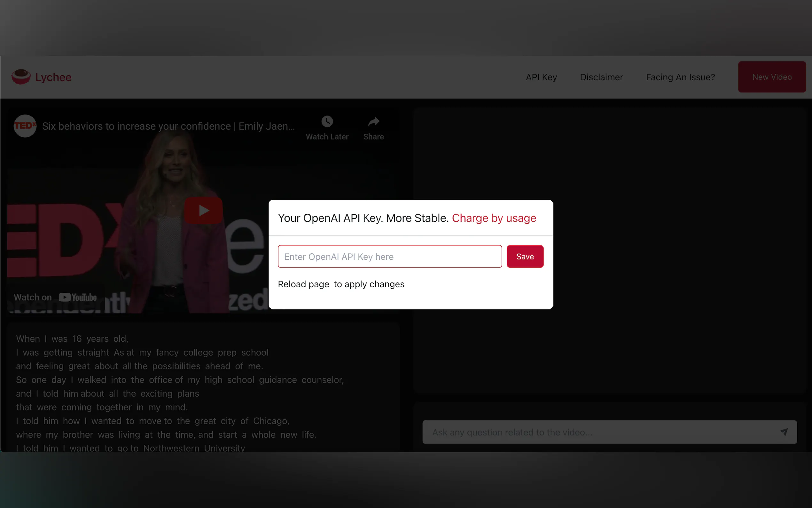Screen dimensions: 812x508
Task: Open the Six behaviors video title link
Action: tap(168, 126)
